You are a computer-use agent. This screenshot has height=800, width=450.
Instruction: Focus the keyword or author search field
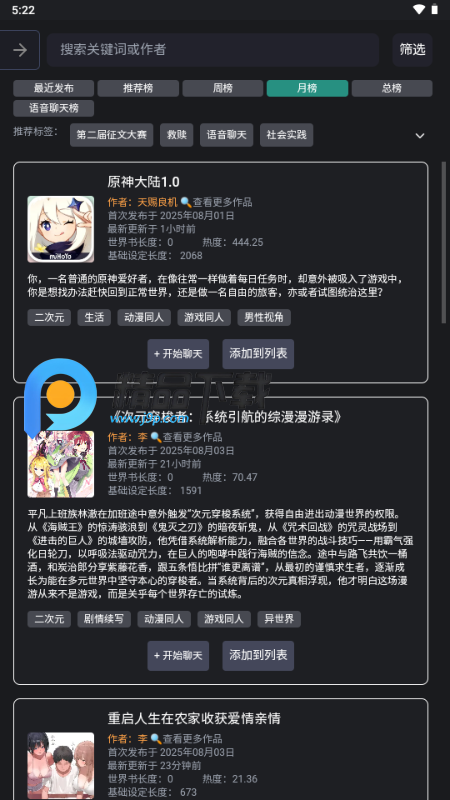click(213, 50)
